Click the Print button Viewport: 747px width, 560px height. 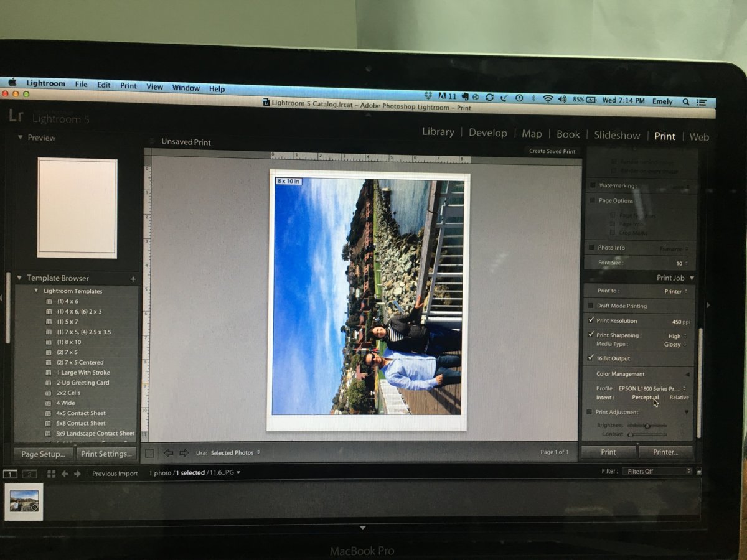(608, 452)
